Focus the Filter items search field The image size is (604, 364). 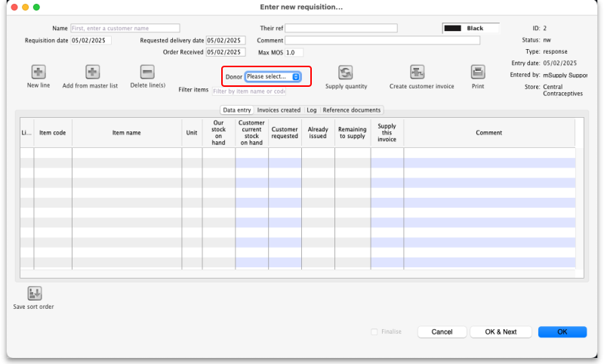coord(249,91)
